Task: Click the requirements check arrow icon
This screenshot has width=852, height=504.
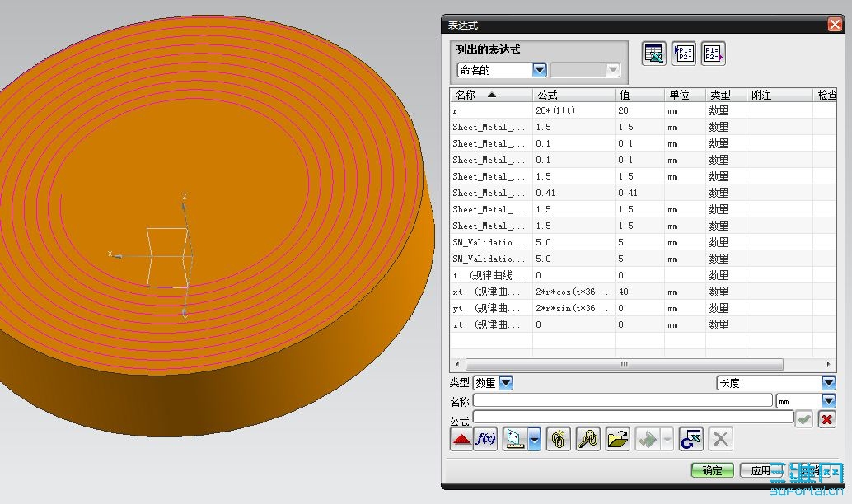Action: tap(648, 439)
